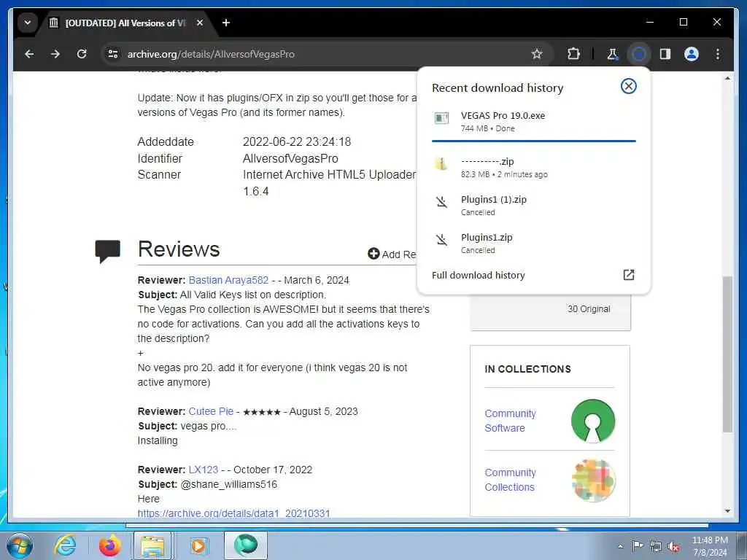Open reviewer LX123 profile
This screenshot has height=560, width=747.
pos(204,470)
